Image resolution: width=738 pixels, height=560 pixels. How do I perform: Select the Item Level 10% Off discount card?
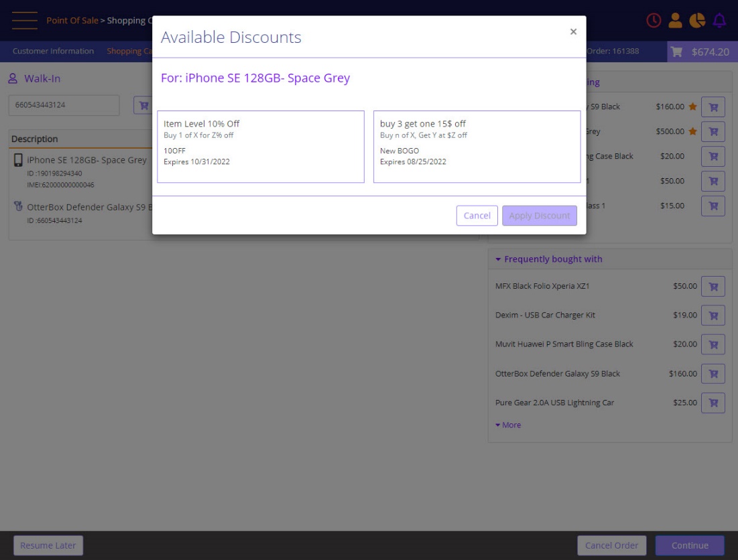[261, 147]
